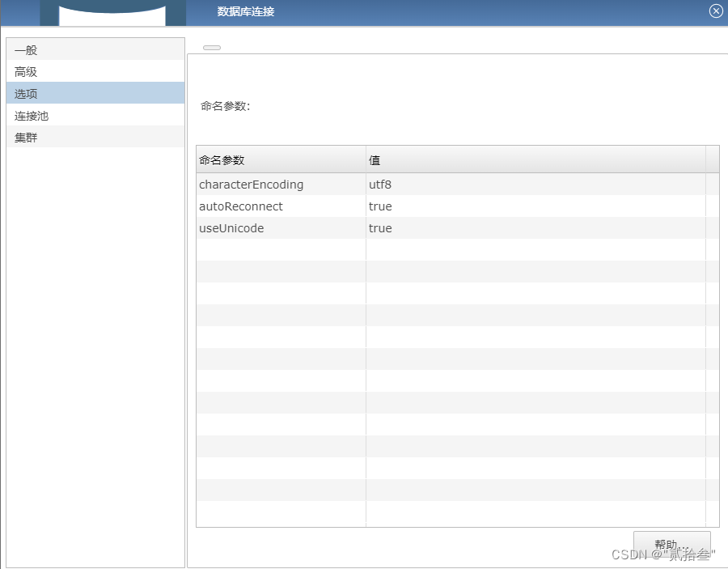This screenshot has height=569, width=728.
Task: Click the 帮助 button
Action: click(x=672, y=545)
